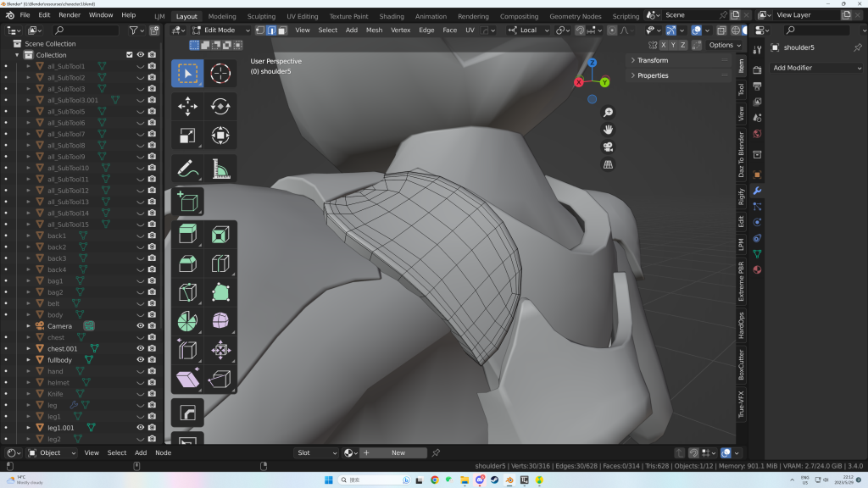Click the Options button in viewport header

click(x=725, y=45)
